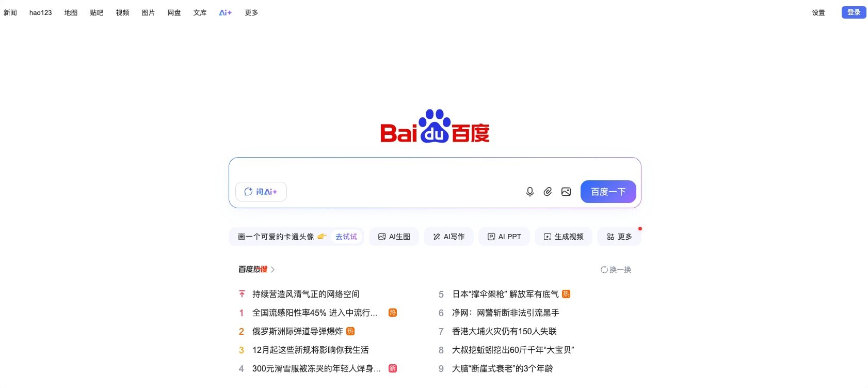Open hot search 俄罗斯洲际弹道导弹爆炸
Viewport: 868px width, 388px height.
[297, 331]
